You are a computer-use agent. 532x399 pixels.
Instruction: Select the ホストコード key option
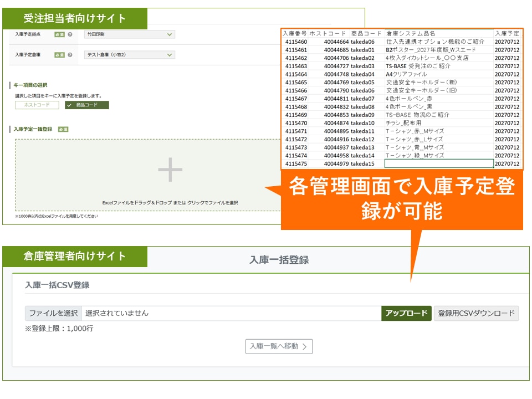click(37, 105)
